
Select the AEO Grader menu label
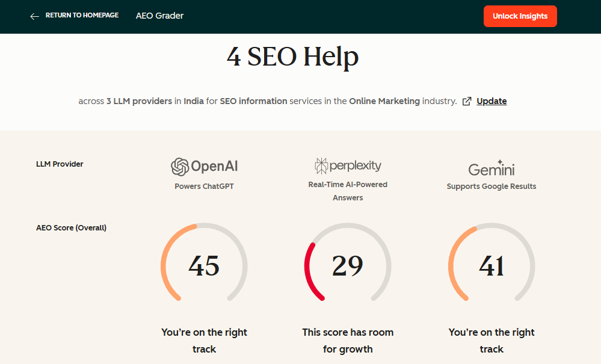click(159, 16)
